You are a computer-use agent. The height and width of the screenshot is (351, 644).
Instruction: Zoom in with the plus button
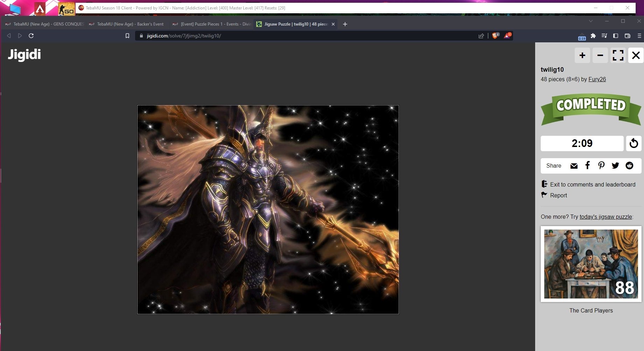(582, 55)
